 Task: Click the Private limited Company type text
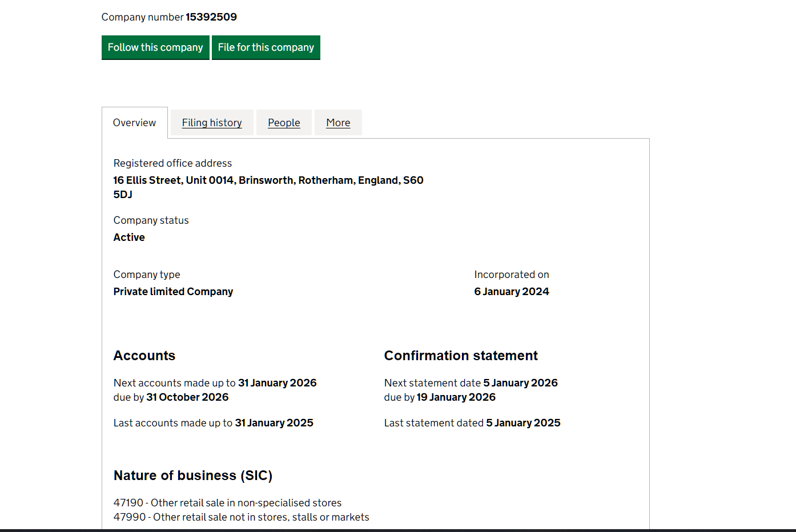173,292
